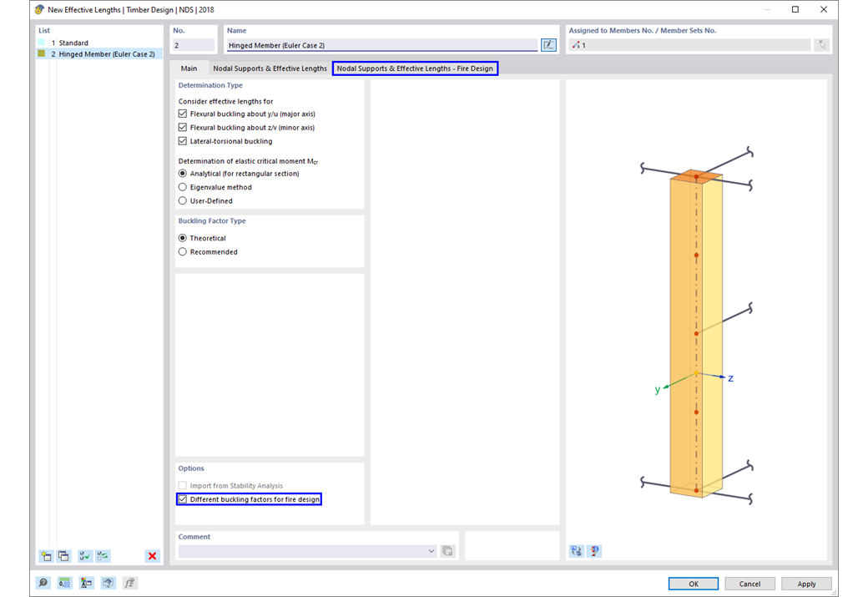
Task: Switch to the Main tab
Action: tap(190, 68)
